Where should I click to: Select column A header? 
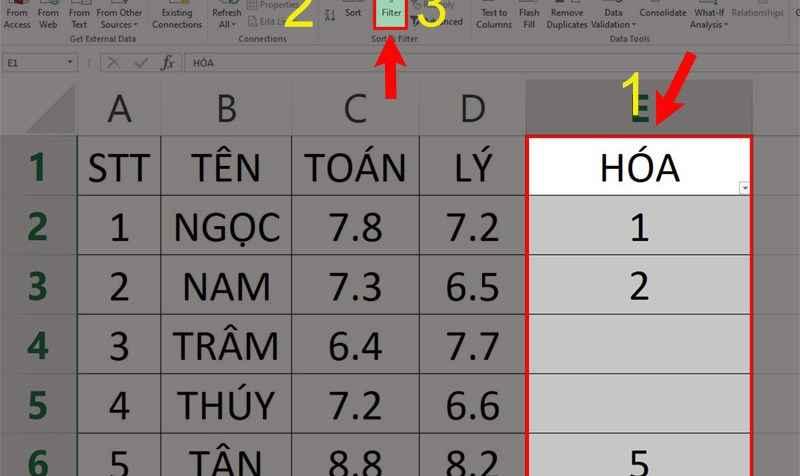click(119, 108)
